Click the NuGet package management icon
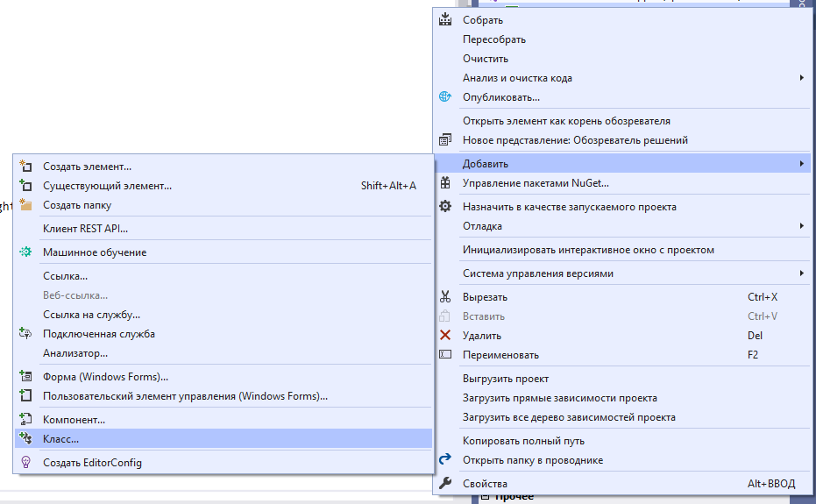 (x=445, y=183)
